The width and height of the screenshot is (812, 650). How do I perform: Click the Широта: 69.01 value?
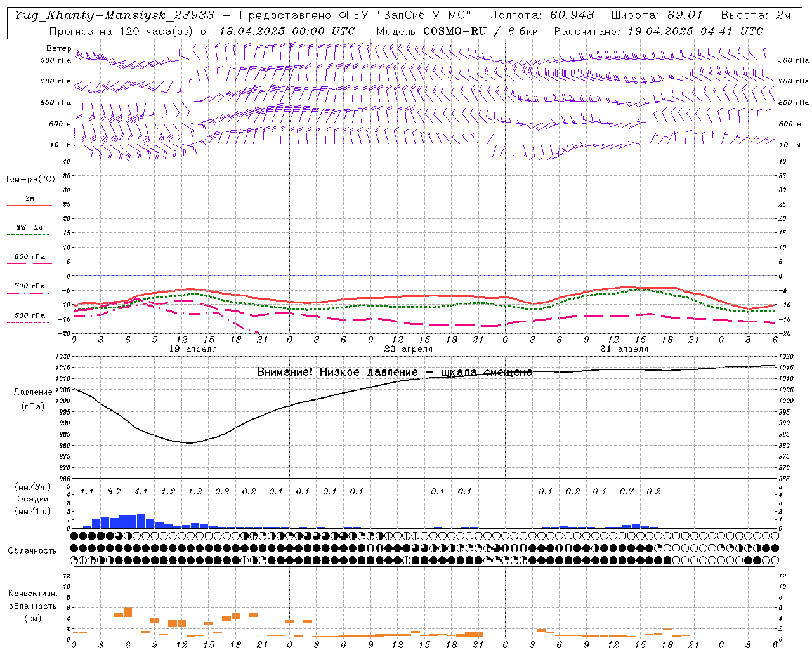coord(657,15)
